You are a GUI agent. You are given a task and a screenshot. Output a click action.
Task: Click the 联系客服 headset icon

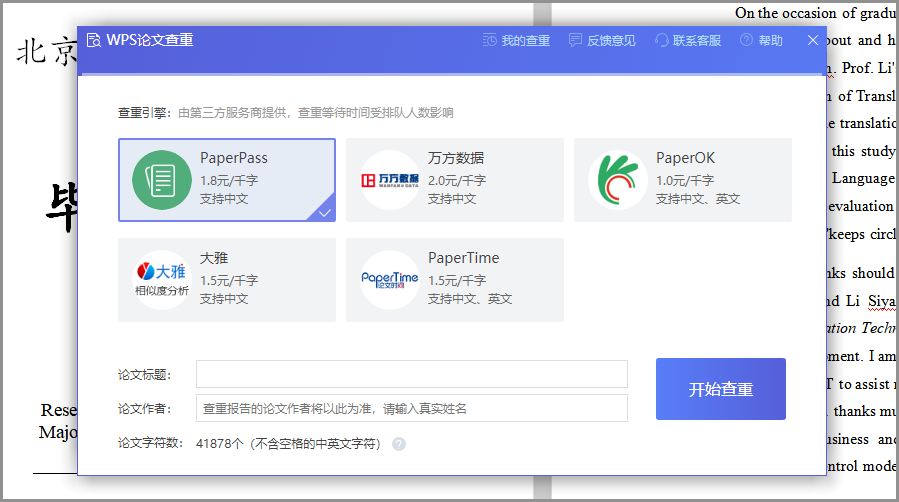pos(662,40)
